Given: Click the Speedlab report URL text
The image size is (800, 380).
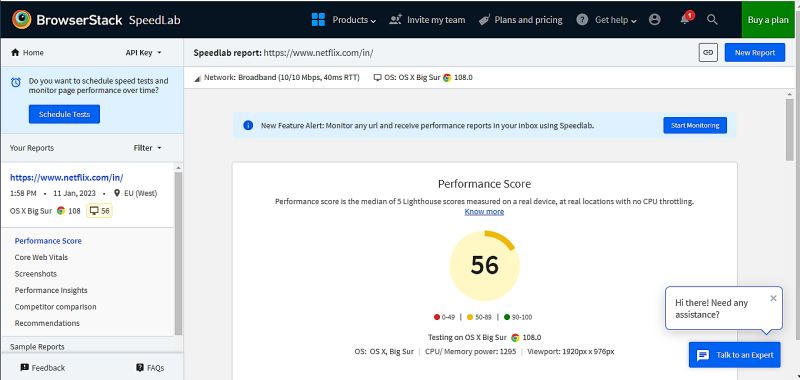Looking at the screenshot, I should [319, 53].
